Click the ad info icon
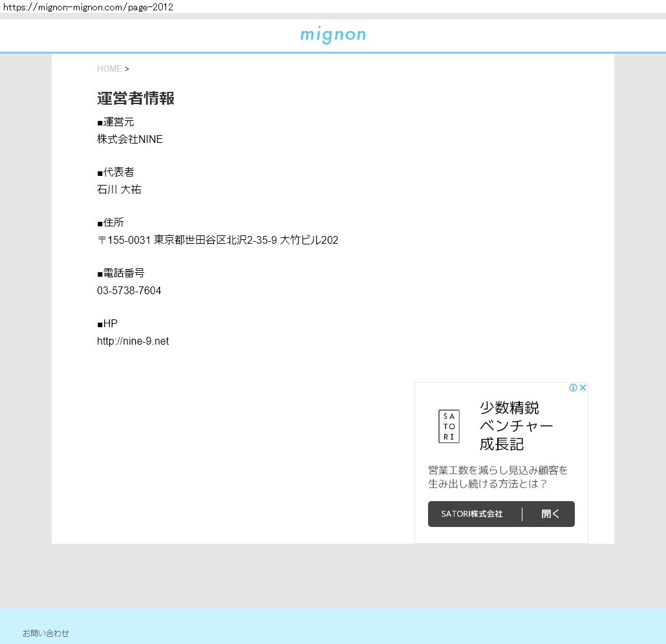The image size is (666, 644). point(573,388)
